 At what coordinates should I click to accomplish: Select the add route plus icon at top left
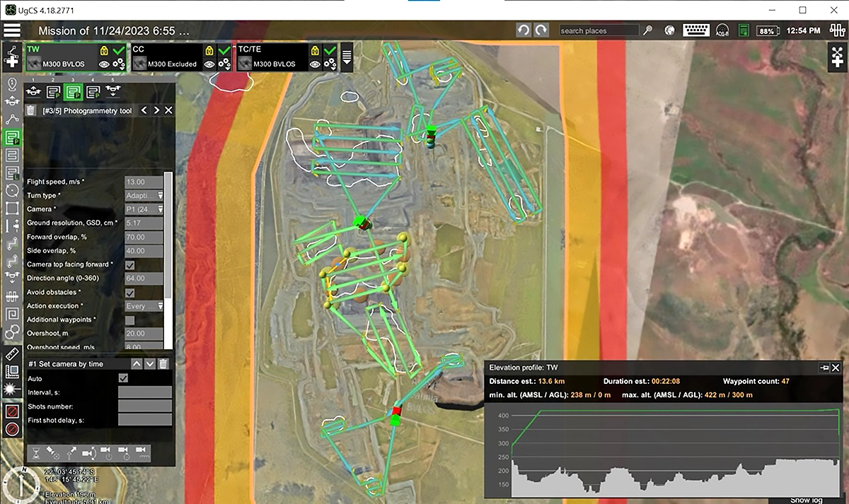click(x=11, y=57)
